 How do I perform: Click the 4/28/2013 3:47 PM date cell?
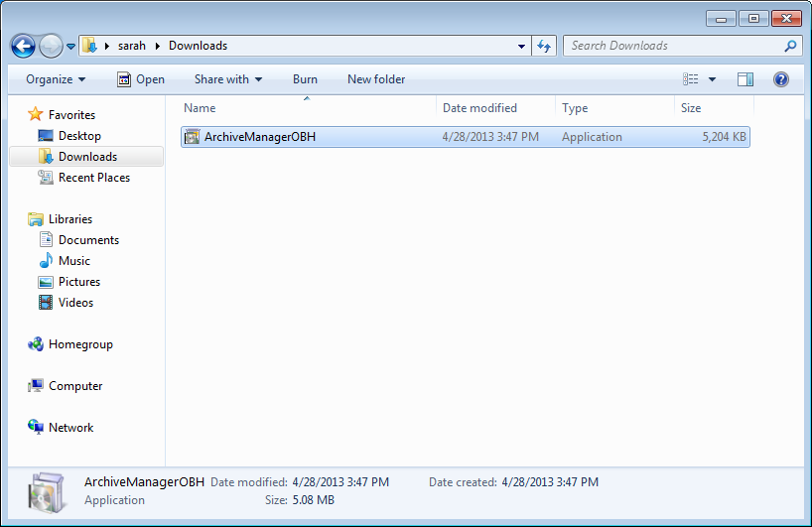490,137
